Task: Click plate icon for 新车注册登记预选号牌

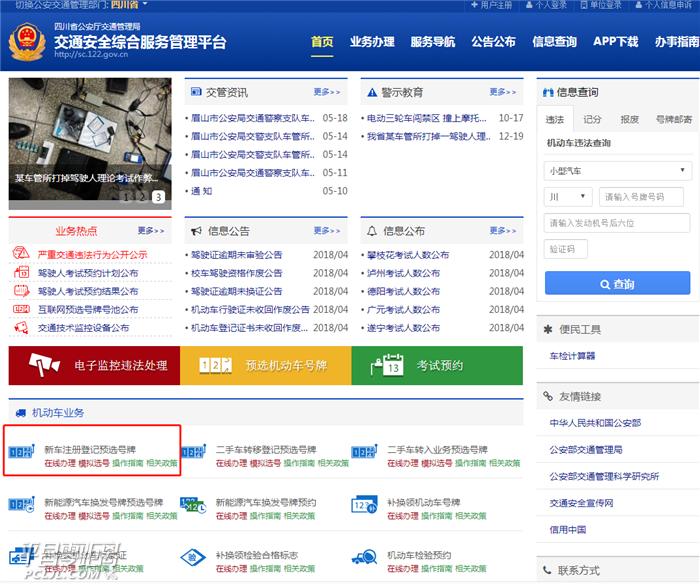Action: (x=21, y=451)
